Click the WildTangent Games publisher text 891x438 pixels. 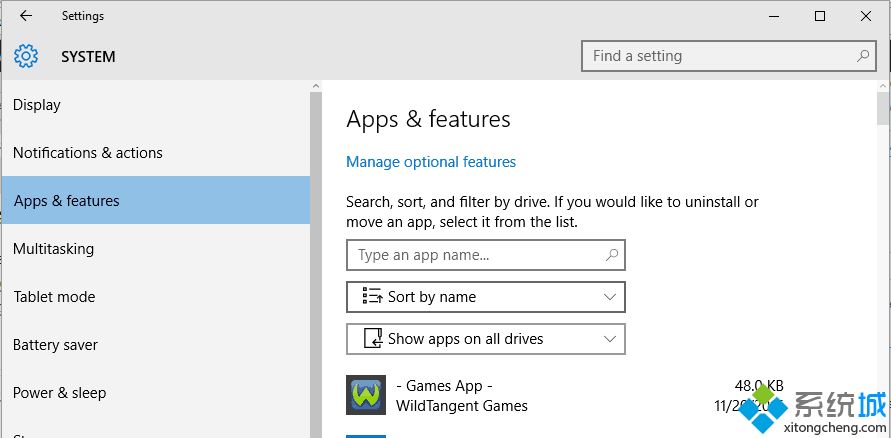pyautogui.click(x=461, y=406)
